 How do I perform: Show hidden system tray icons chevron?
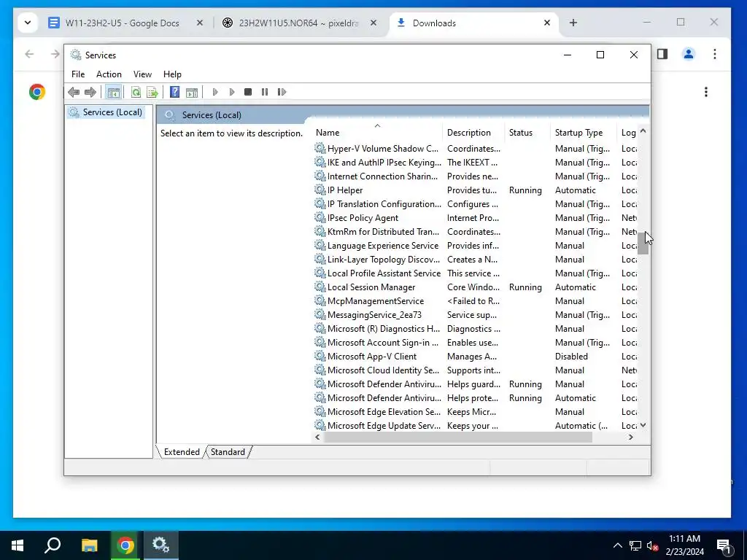click(x=617, y=545)
